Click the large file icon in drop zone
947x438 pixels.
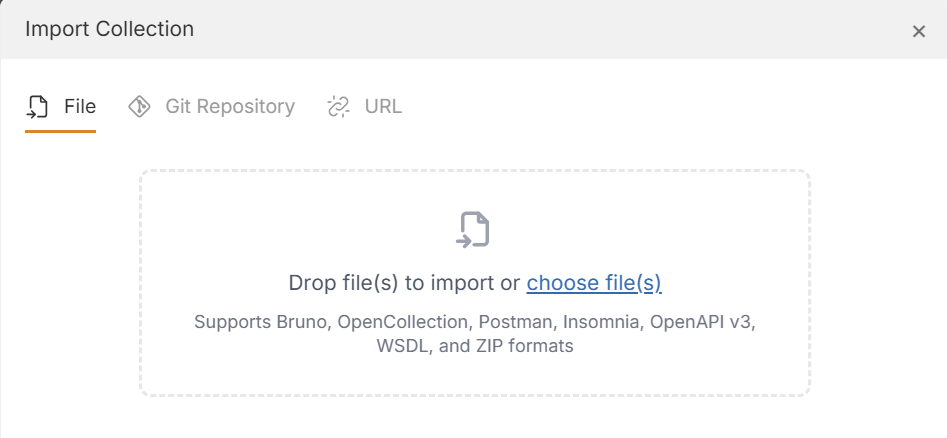474,230
